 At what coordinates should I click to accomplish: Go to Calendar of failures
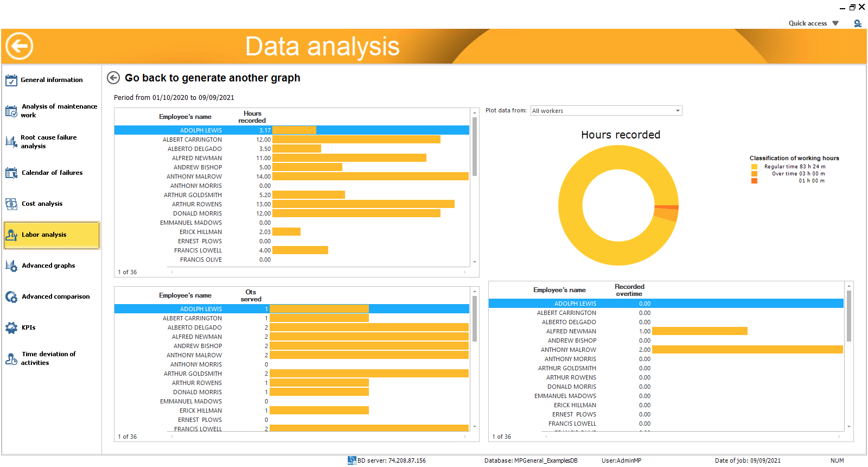click(x=52, y=173)
